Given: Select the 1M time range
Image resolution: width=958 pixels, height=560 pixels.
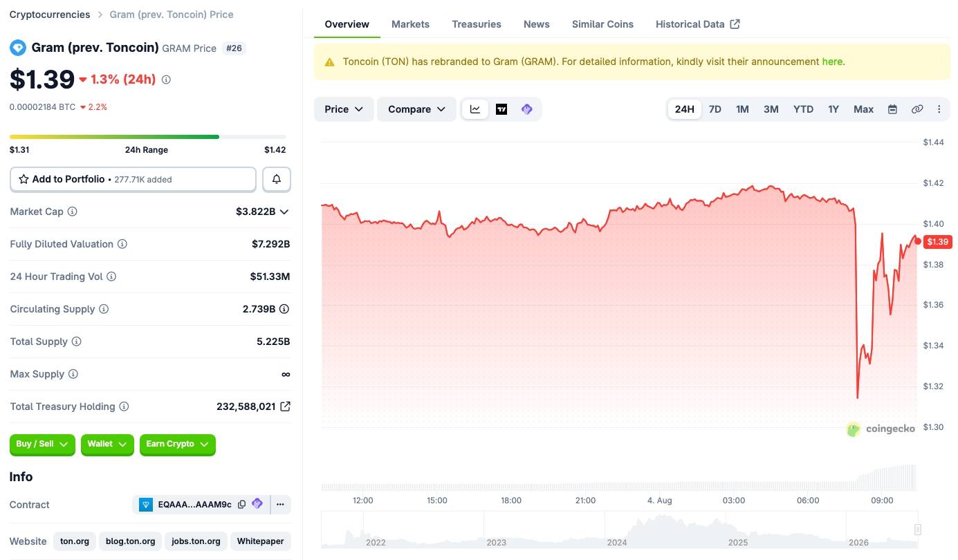Looking at the screenshot, I should click(742, 109).
